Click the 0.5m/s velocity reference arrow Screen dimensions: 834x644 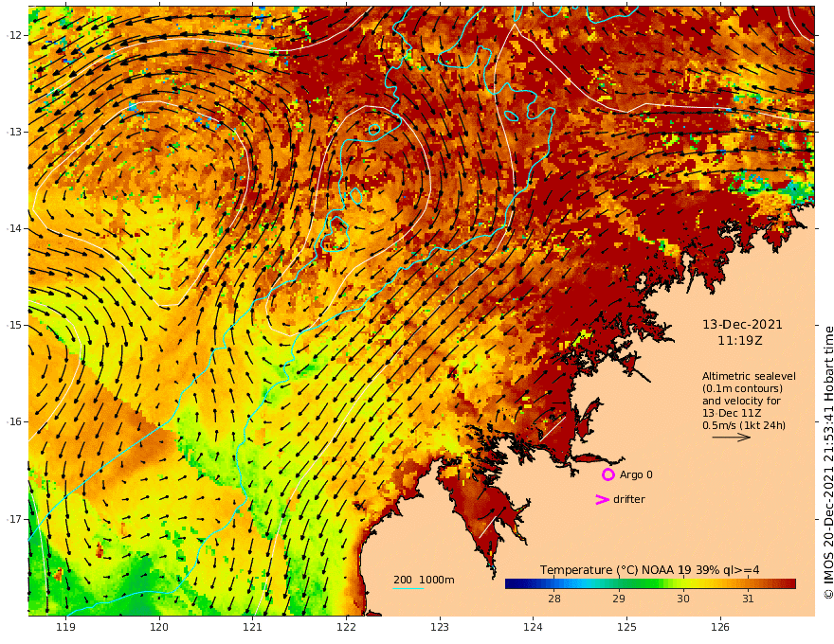click(x=732, y=438)
